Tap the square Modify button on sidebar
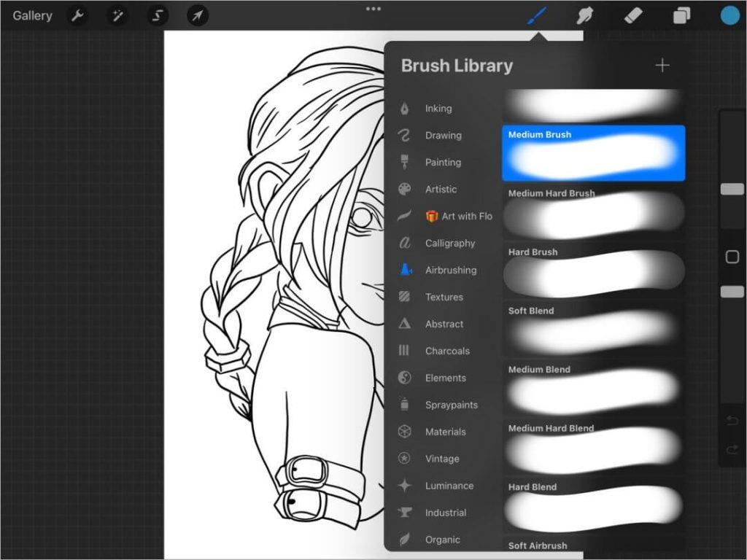 (732, 257)
